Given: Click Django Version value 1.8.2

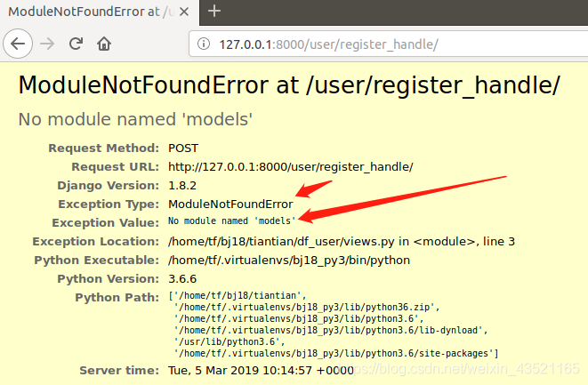Looking at the screenshot, I should point(182,186).
